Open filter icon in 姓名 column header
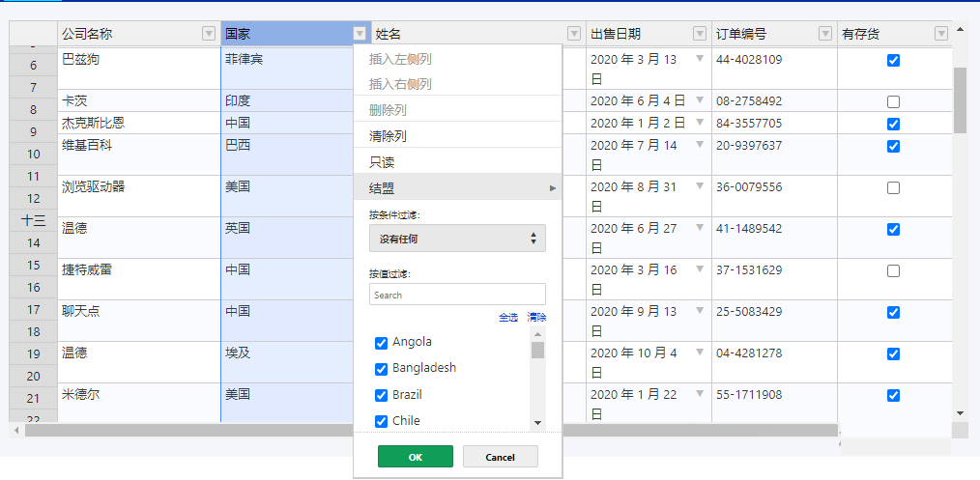The height and width of the screenshot is (480, 980). point(574,34)
